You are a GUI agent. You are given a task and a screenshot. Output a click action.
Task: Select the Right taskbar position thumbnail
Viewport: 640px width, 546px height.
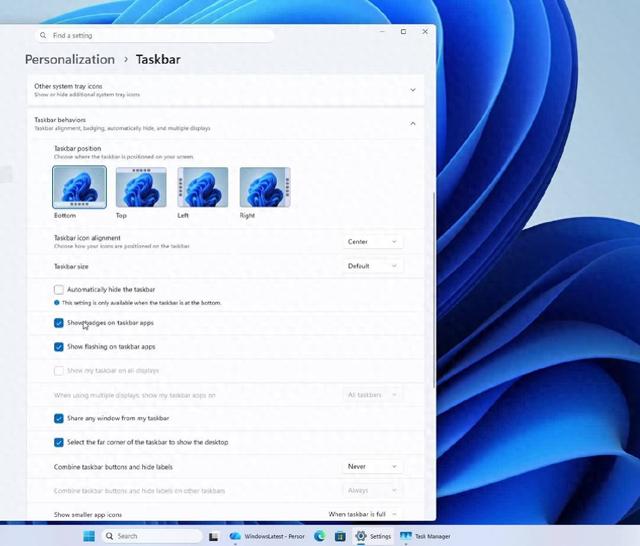pyautogui.click(x=265, y=187)
